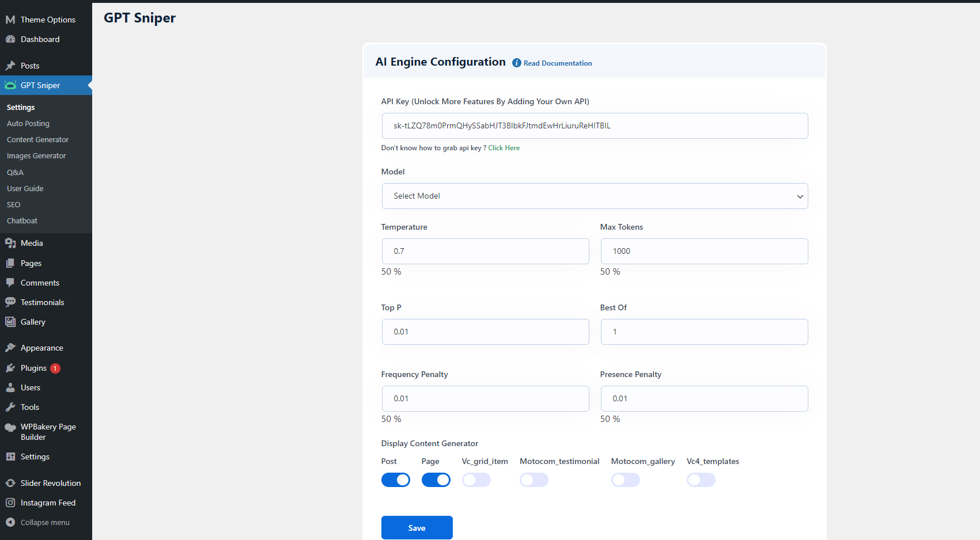Click the Temperature input field
This screenshot has width=980, height=540.
click(485, 252)
